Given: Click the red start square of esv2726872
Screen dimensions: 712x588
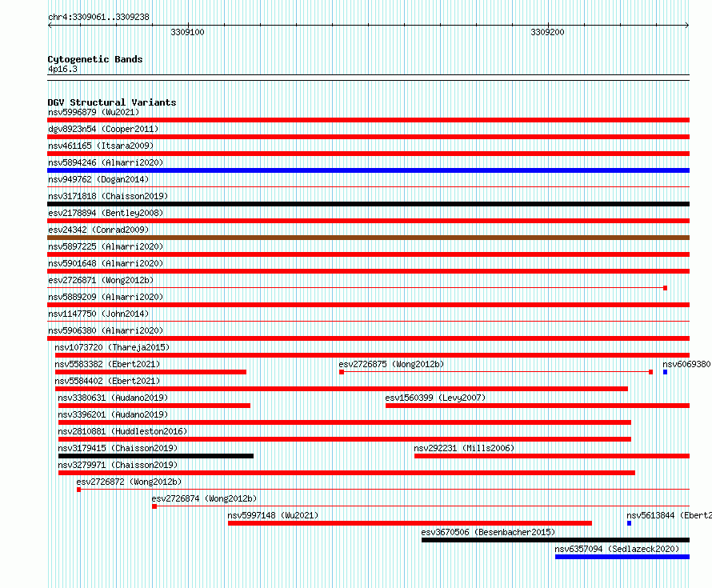Looking at the screenshot, I should pyautogui.click(x=78, y=490).
